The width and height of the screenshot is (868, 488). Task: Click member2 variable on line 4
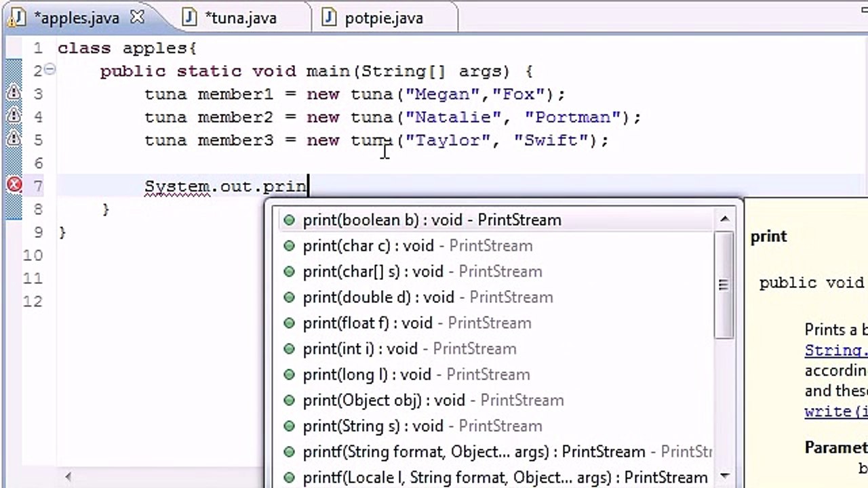point(235,117)
